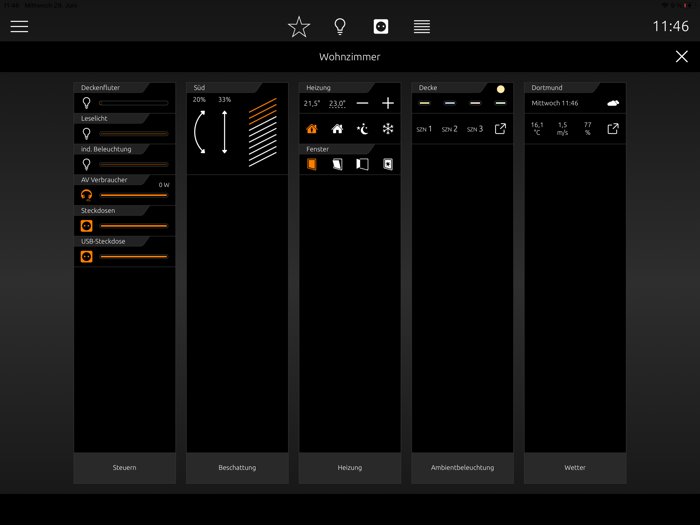Tilt the Süd blind slats curved arrow
Image resolution: width=700 pixels, height=525 pixels.
200,132
